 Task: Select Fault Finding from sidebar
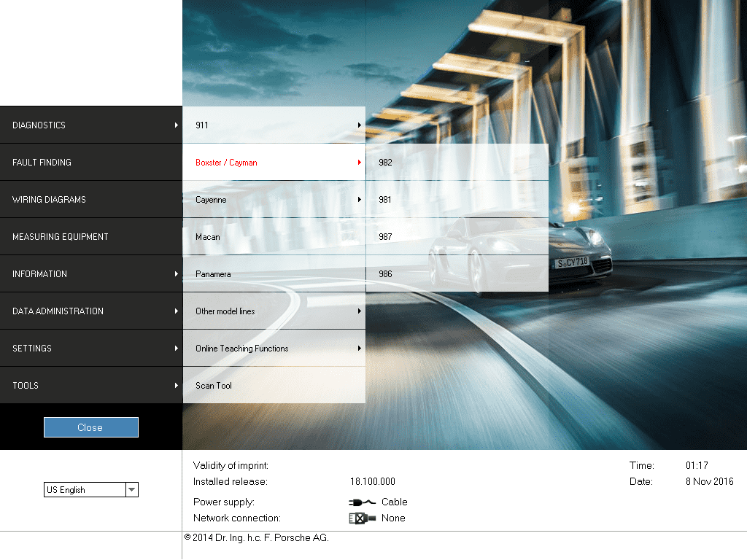[x=90, y=163]
